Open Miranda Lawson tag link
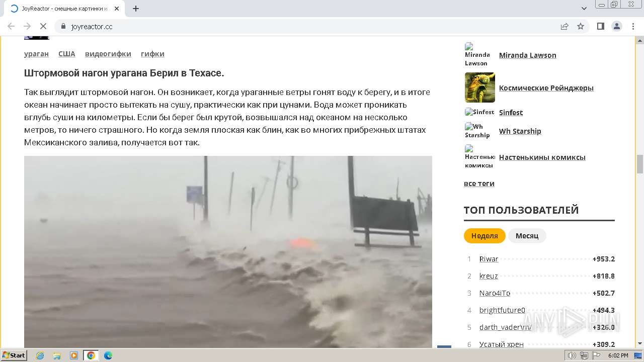Screen dimensions: 644x362 tap(527, 55)
